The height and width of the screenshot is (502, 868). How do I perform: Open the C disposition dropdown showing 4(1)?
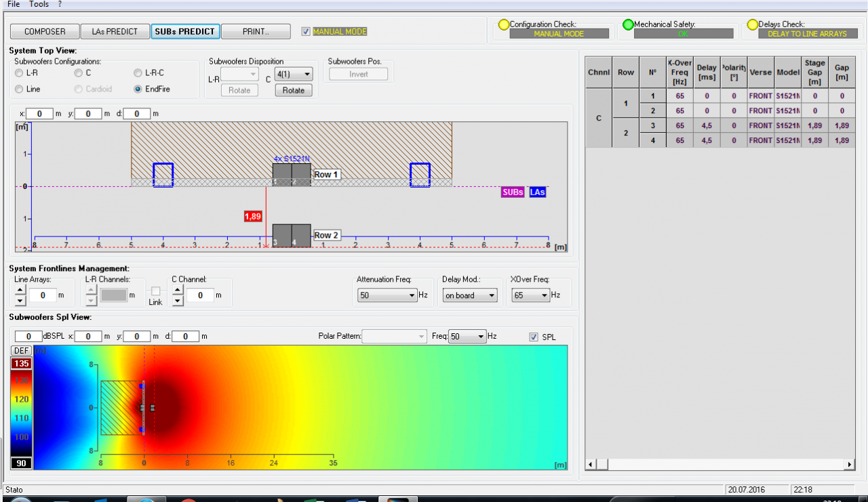coord(294,74)
